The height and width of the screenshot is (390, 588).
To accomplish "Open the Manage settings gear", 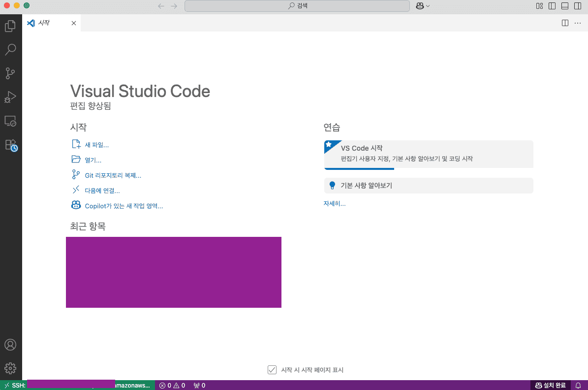I will click(10, 368).
